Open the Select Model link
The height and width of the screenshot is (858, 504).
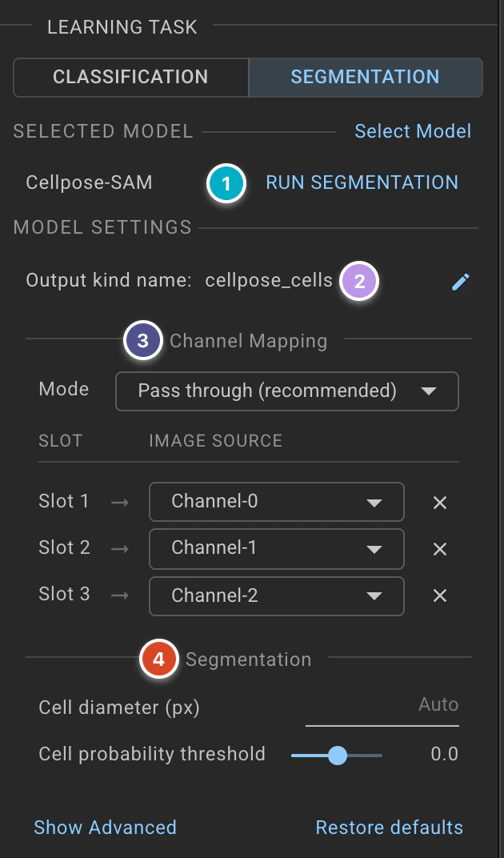coord(413,131)
